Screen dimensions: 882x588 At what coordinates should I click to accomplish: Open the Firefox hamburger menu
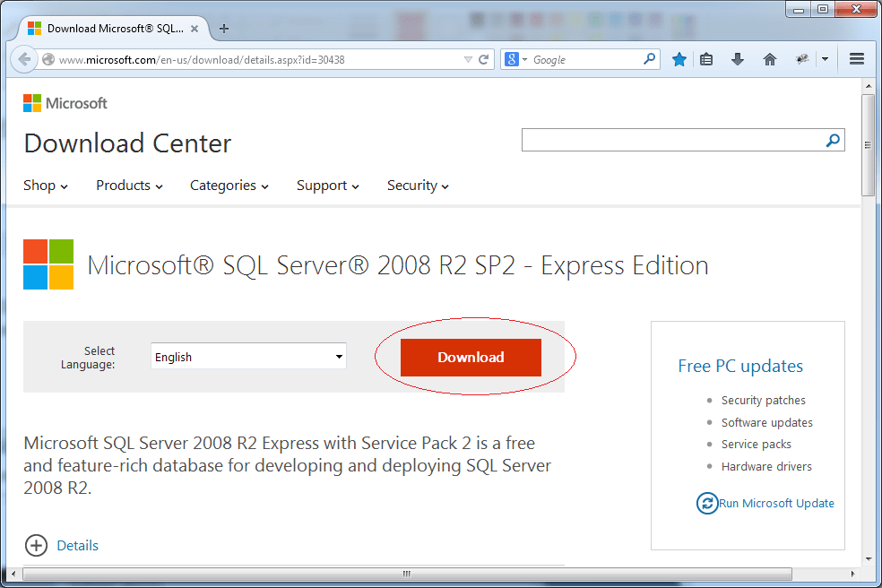point(857,58)
